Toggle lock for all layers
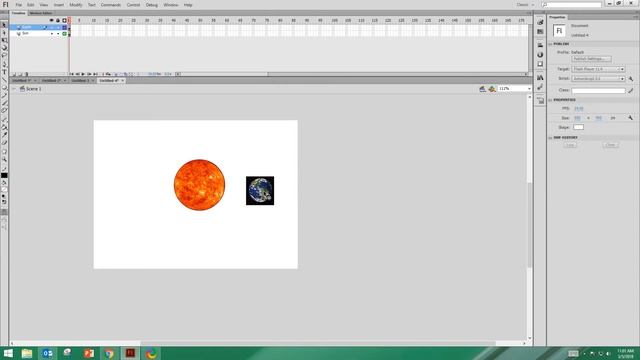 (x=58, y=20)
